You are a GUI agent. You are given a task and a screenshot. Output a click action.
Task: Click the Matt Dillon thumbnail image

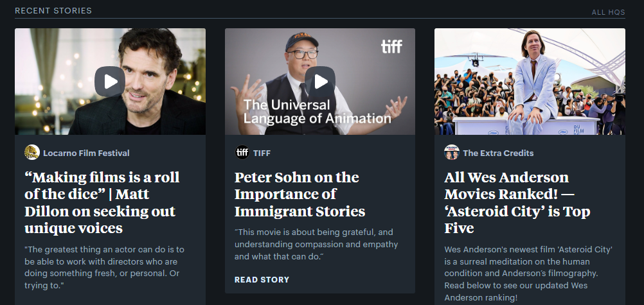(110, 82)
